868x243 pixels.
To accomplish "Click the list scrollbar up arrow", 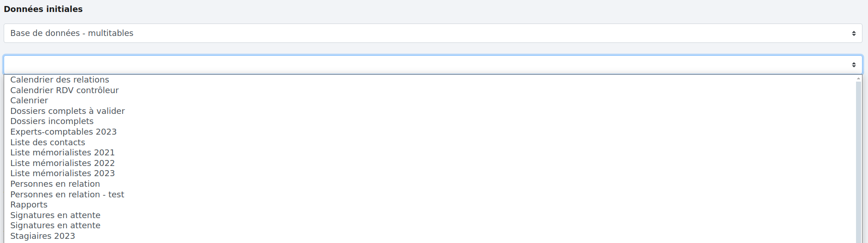I will pos(858,79).
